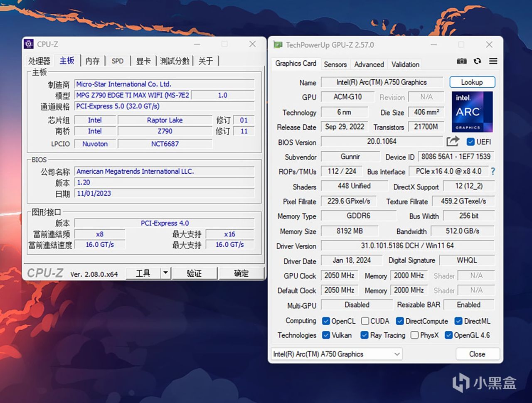Open the GPU selection dropdown at bottom
Image resolution: width=532 pixels, height=403 pixels.
coord(396,354)
